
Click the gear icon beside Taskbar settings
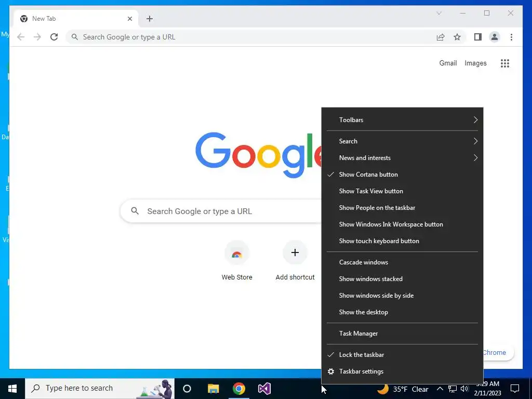(x=331, y=371)
